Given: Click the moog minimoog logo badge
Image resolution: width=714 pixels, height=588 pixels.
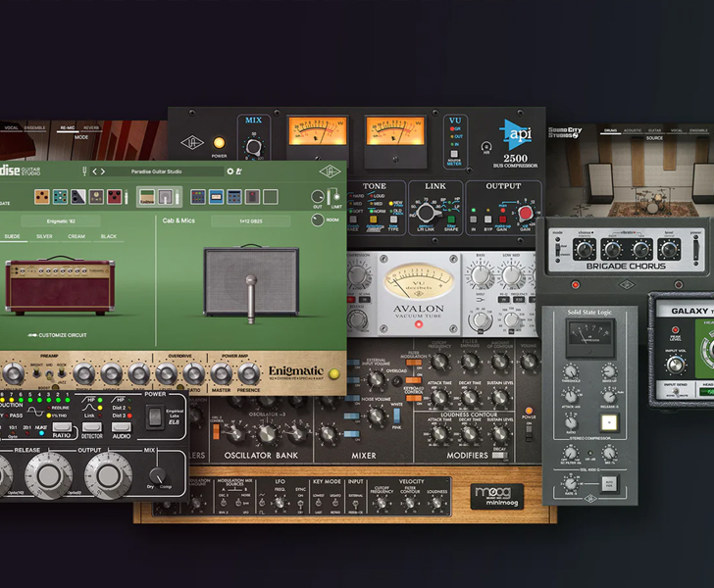Looking at the screenshot, I should (497, 496).
